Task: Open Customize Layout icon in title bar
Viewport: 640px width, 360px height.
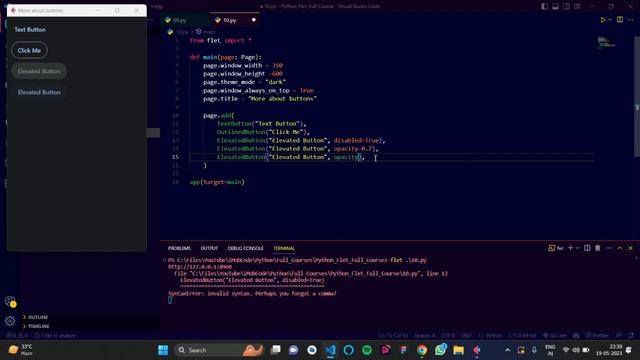Action: click(577, 7)
